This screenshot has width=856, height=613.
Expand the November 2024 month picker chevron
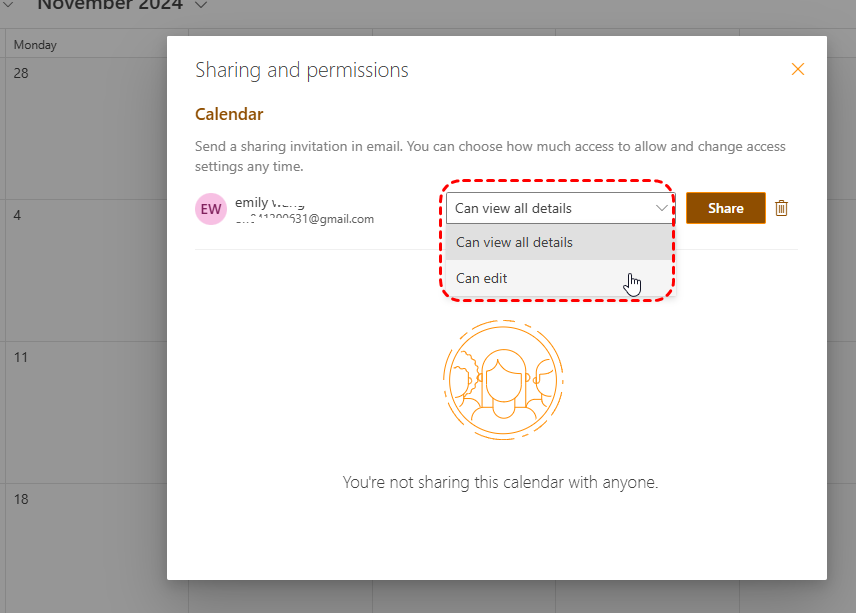click(201, 5)
